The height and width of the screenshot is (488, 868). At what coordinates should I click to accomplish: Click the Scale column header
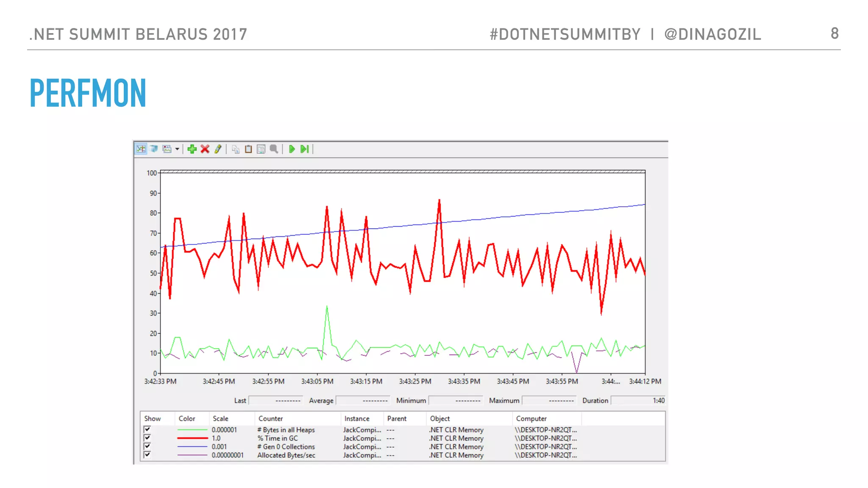220,419
